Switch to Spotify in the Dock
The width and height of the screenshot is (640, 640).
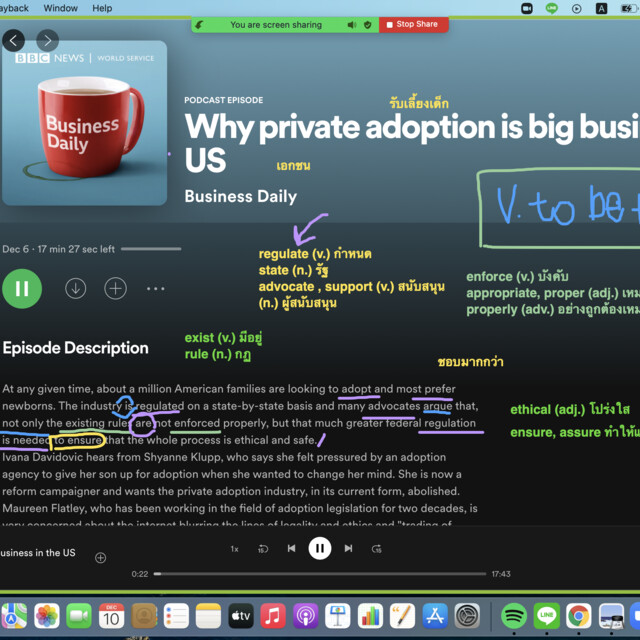(513, 616)
